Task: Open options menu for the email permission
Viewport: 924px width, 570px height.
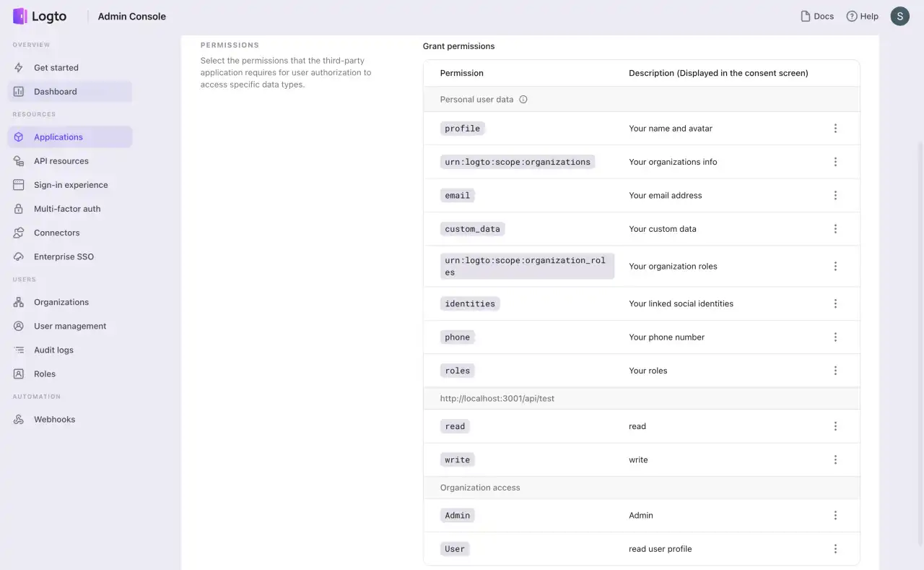Action: tap(835, 195)
